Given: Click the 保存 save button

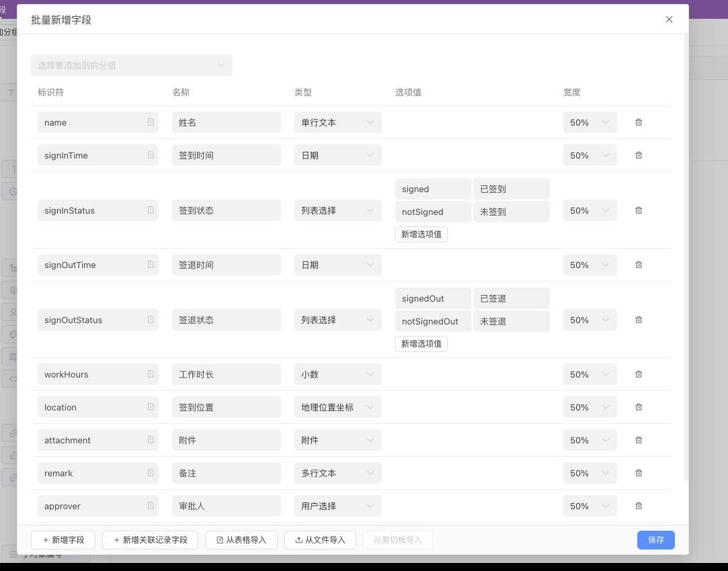Looking at the screenshot, I should pos(655,540).
